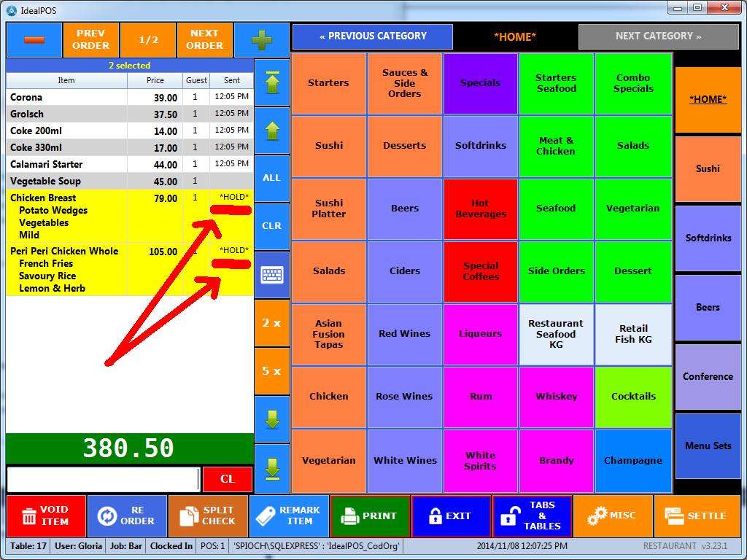Jump to top of order list arrow

[271, 82]
